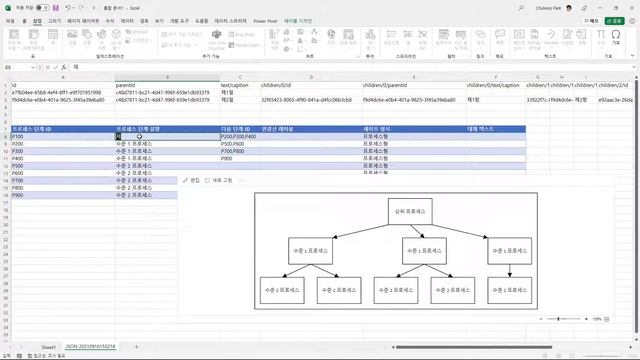Click the Save icon in title bar
Screen dimensions: 640x360
pos(56,8)
